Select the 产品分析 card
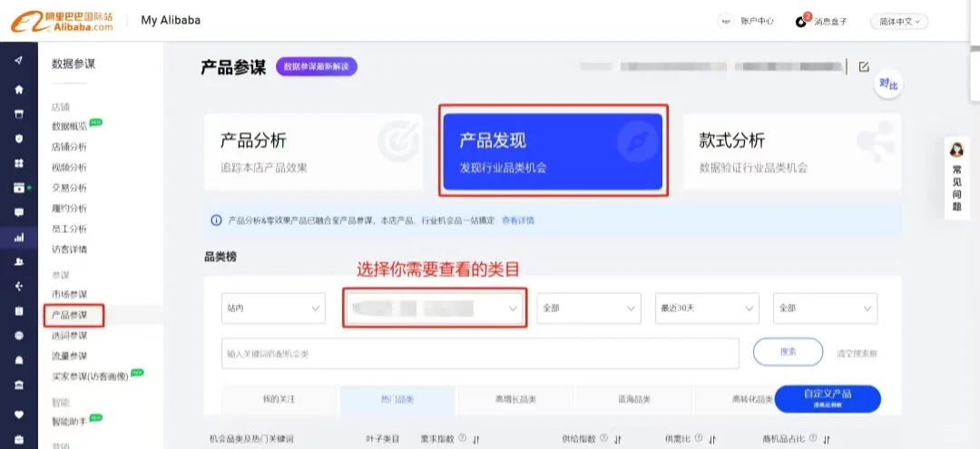This screenshot has width=980, height=449. click(314, 151)
